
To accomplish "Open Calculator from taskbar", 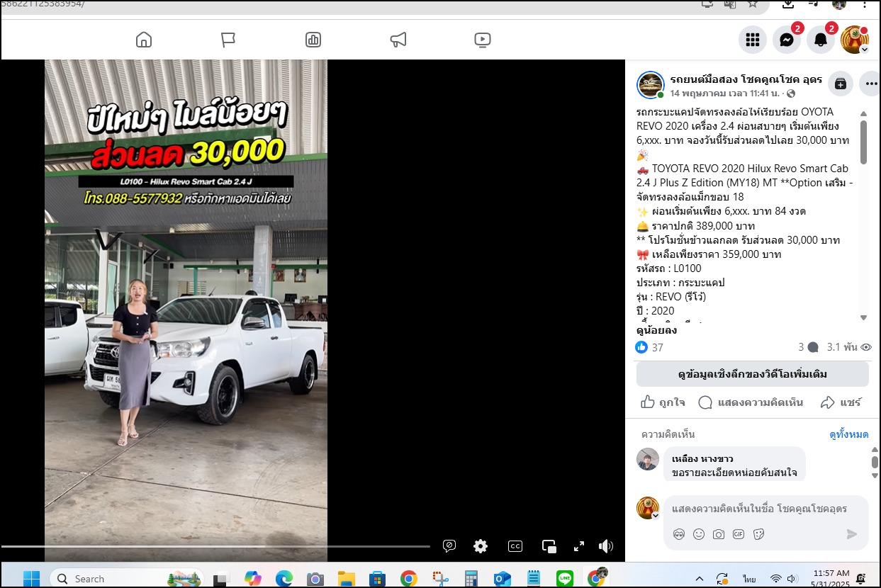I will pos(471,578).
